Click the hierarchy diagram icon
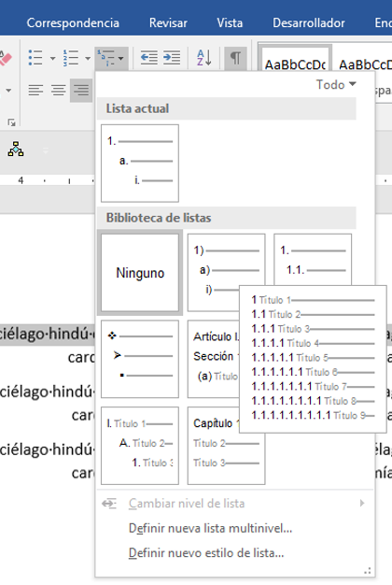Viewport: 392px width, 585px height. [x=16, y=149]
